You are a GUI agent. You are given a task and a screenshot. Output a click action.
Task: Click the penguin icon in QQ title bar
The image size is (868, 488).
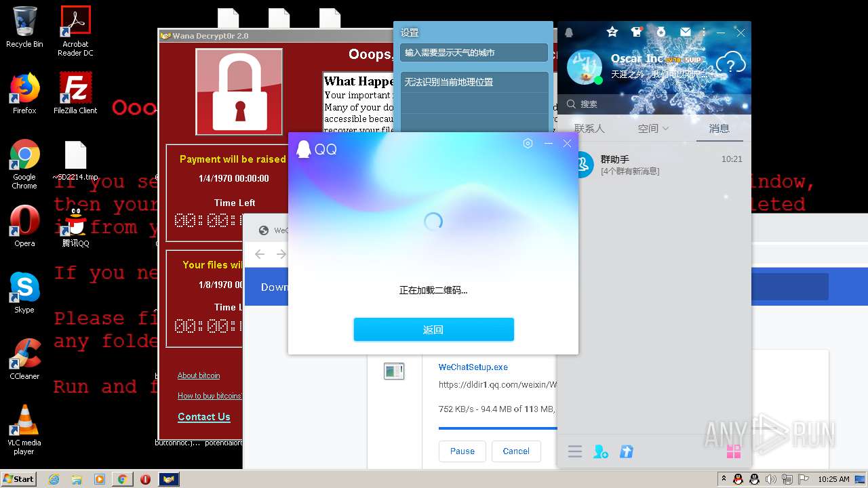569,33
